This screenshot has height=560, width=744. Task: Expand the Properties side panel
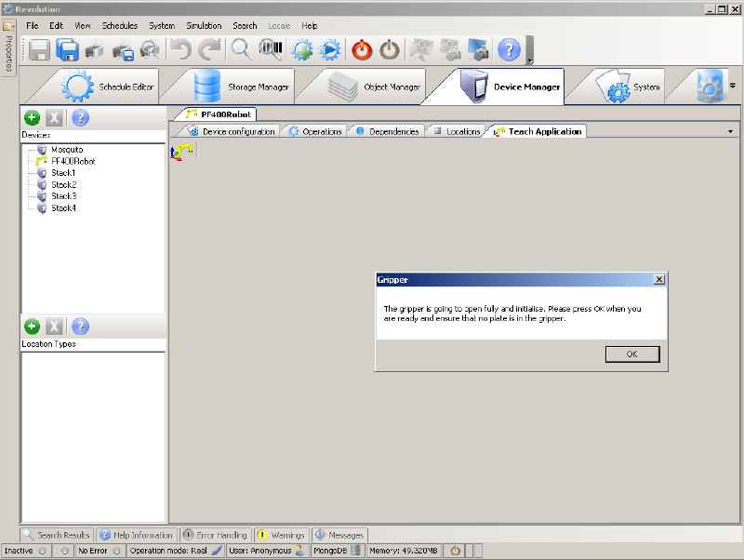tap(8, 48)
